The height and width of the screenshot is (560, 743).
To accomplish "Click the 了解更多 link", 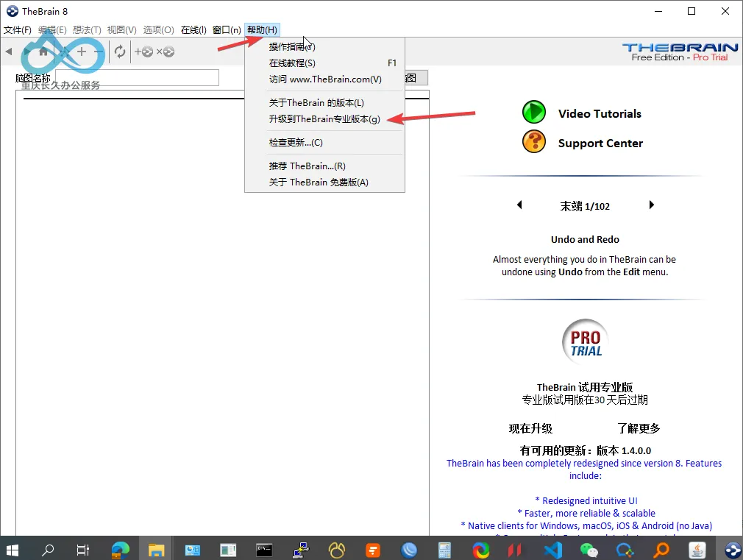I will [639, 429].
